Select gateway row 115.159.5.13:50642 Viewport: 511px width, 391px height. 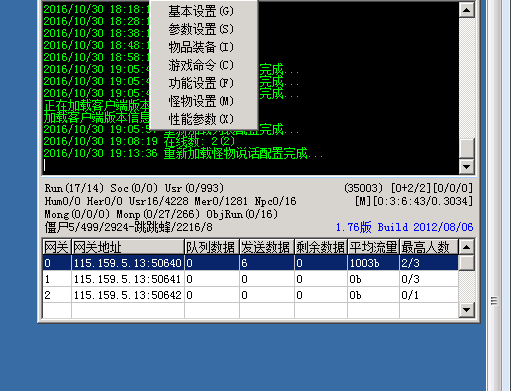click(x=250, y=295)
